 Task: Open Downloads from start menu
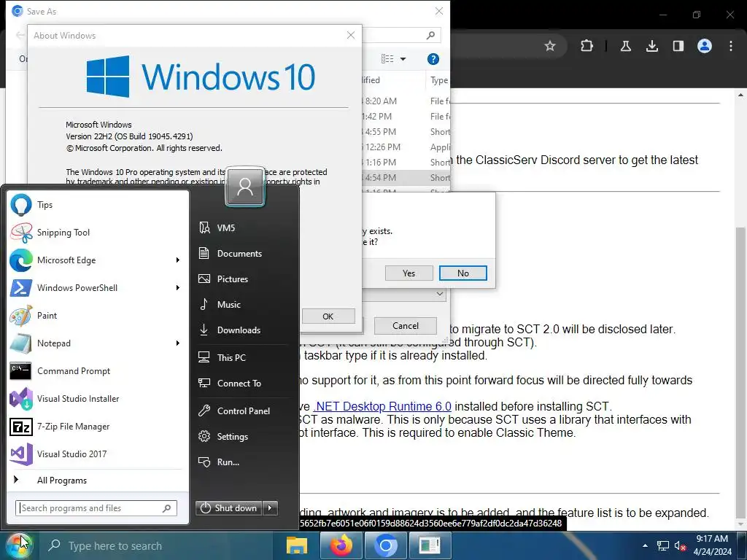[x=243, y=330]
